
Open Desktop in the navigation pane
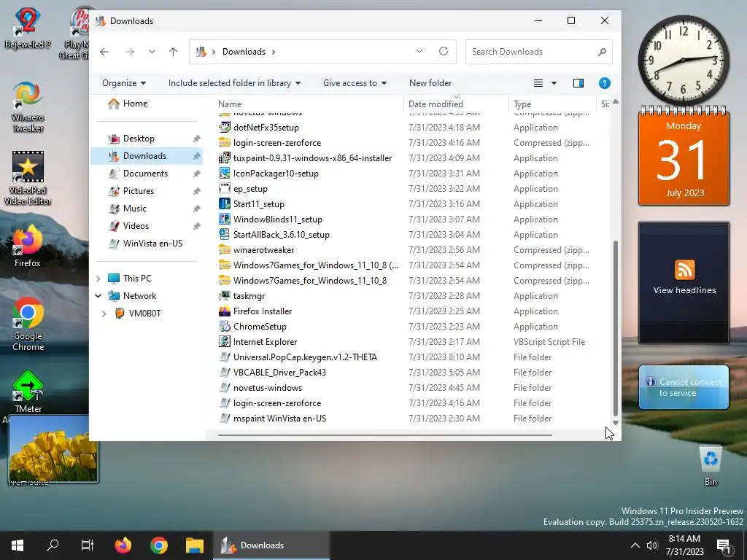click(x=139, y=139)
